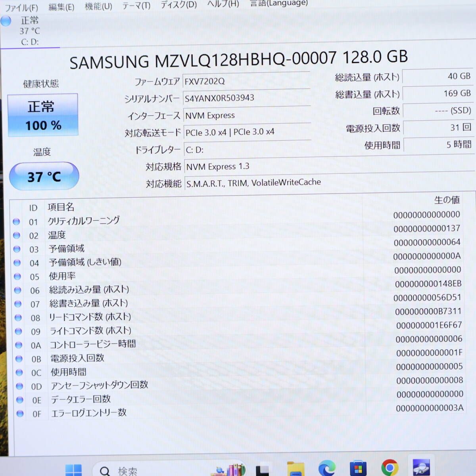Select the リードコマンド数 (ホスト) row name
The height and width of the screenshot is (476, 476).
90,317
